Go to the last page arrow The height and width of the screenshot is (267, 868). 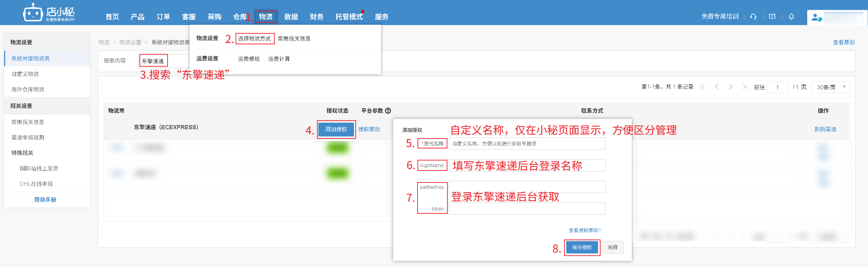pyautogui.click(x=744, y=87)
